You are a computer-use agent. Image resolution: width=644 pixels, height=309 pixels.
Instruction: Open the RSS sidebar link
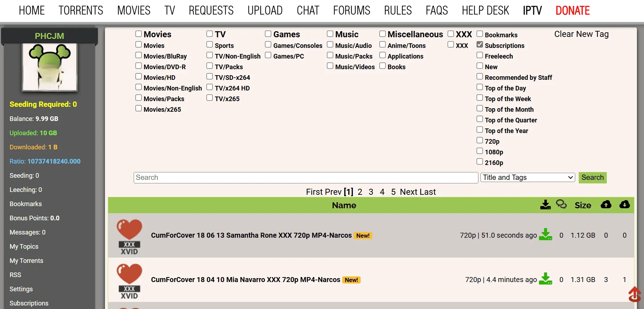pos(15,275)
